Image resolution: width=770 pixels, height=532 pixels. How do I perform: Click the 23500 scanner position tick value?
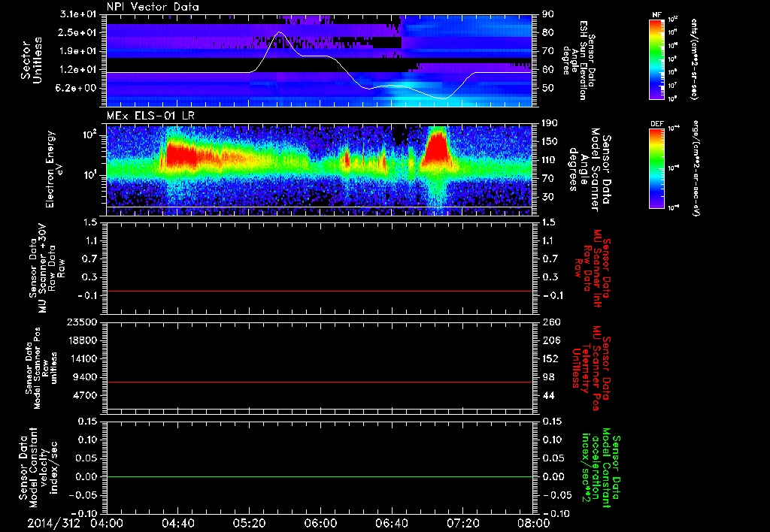tap(82, 322)
